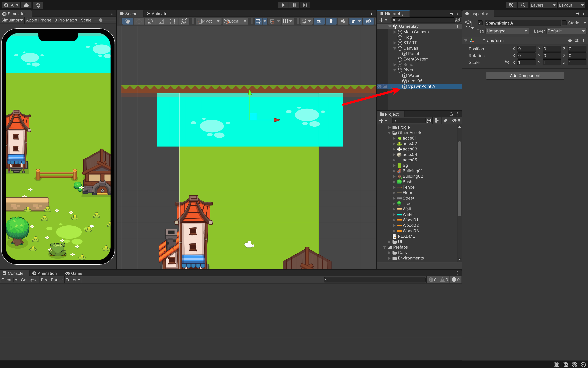Open Transform component more options menu

[x=584, y=41]
